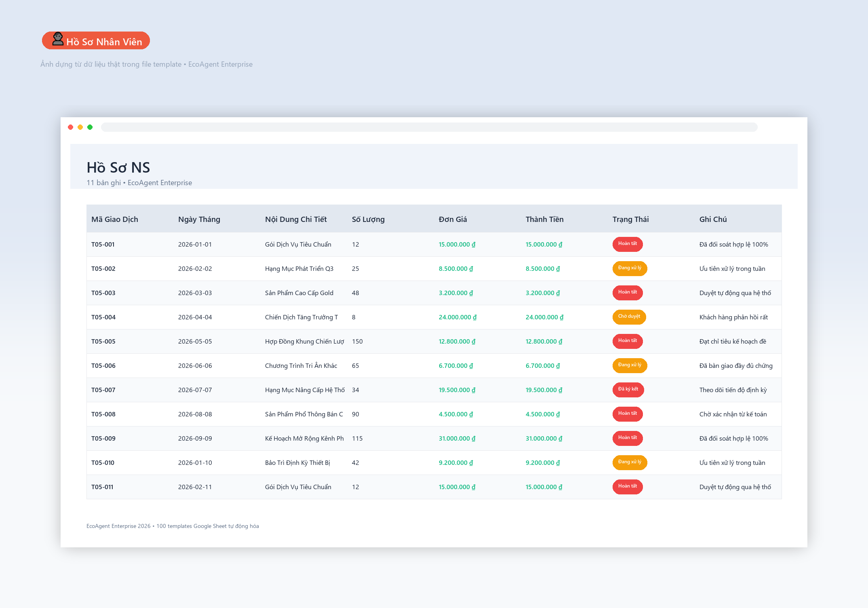Click the Hoàn tất badge in row T05-001
868x608 pixels.
tap(628, 244)
